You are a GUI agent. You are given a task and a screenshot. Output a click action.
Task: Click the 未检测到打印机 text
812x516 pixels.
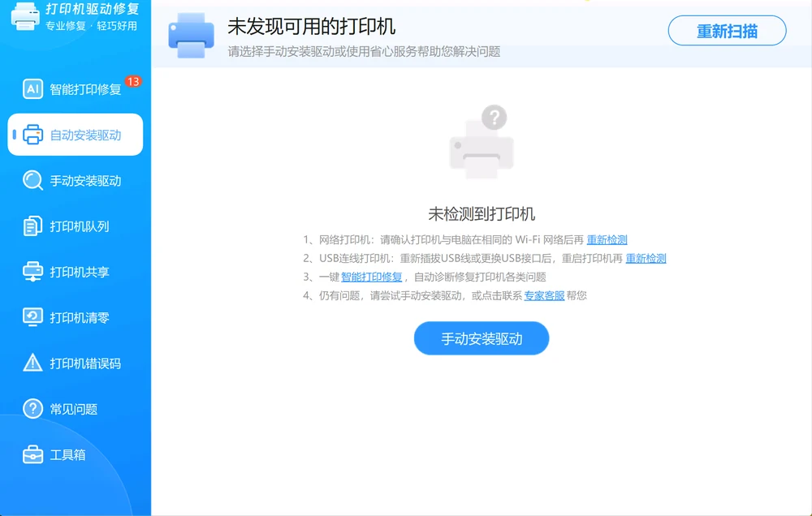[482, 213]
